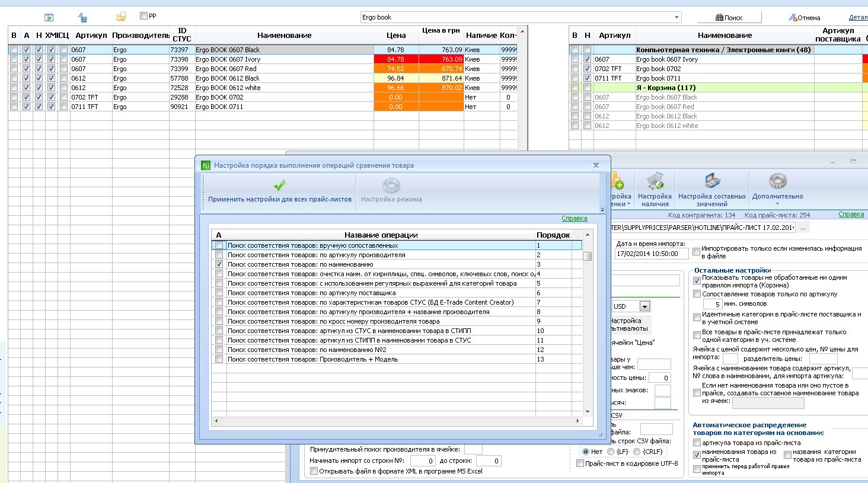Uncheck 'Показывать товары не обработанные' checkbox
The width and height of the screenshot is (868, 483).
[697, 280]
